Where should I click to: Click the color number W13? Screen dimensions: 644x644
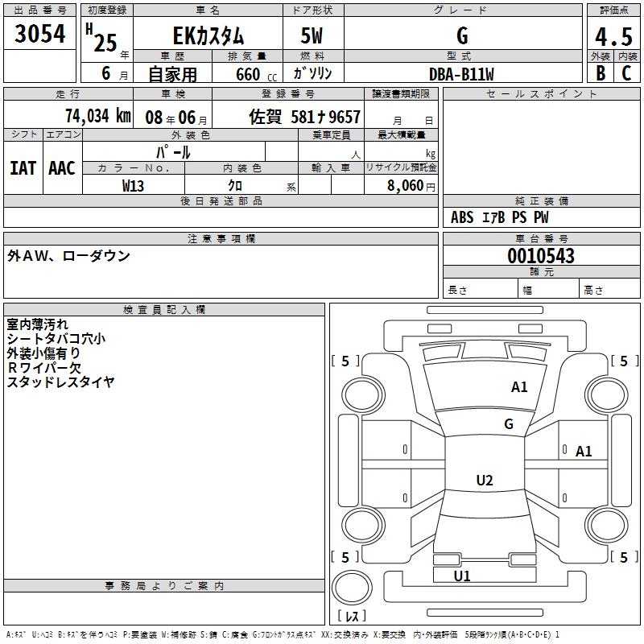(x=133, y=186)
